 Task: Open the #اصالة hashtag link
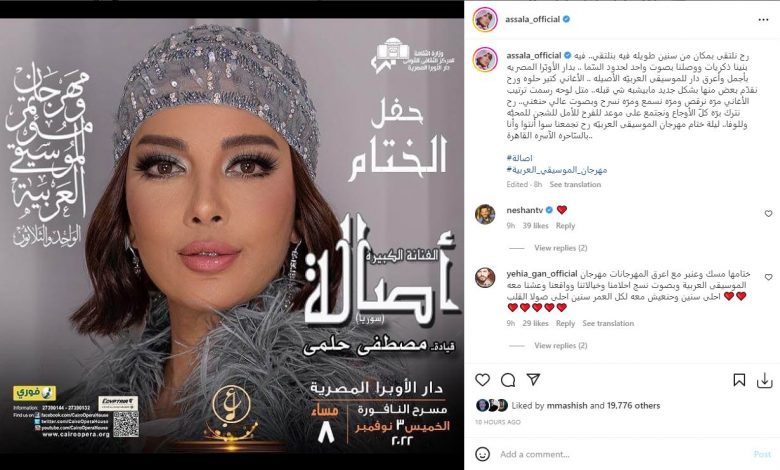coord(519,158)
